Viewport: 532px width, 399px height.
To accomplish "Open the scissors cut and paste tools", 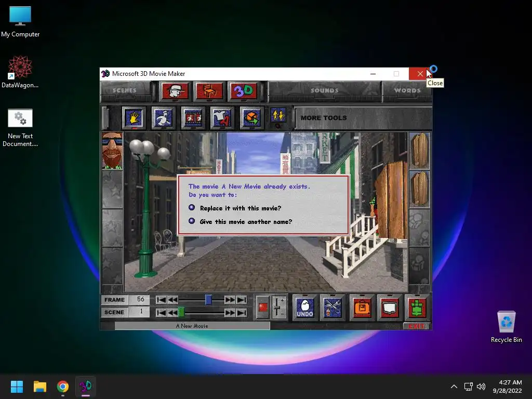I will 332,308.
